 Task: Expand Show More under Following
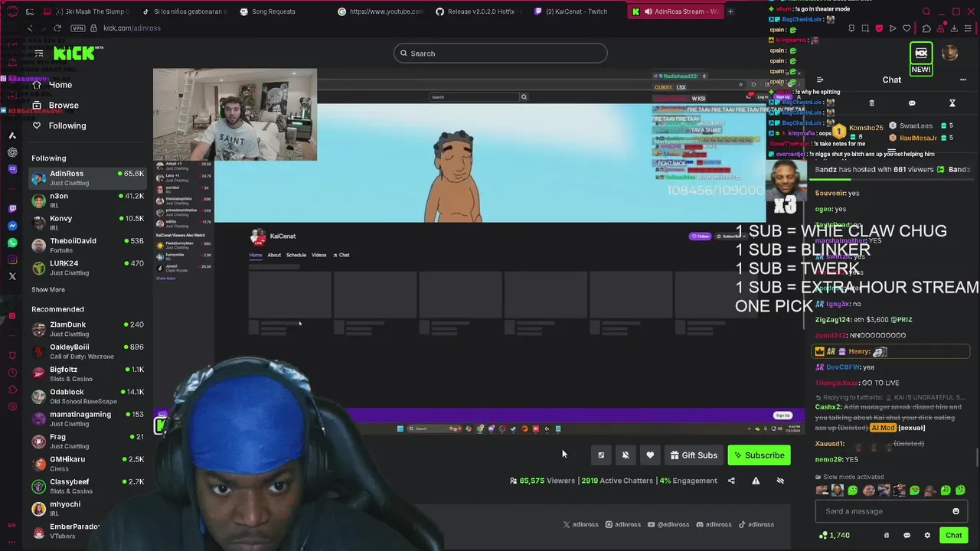(48, 289)
